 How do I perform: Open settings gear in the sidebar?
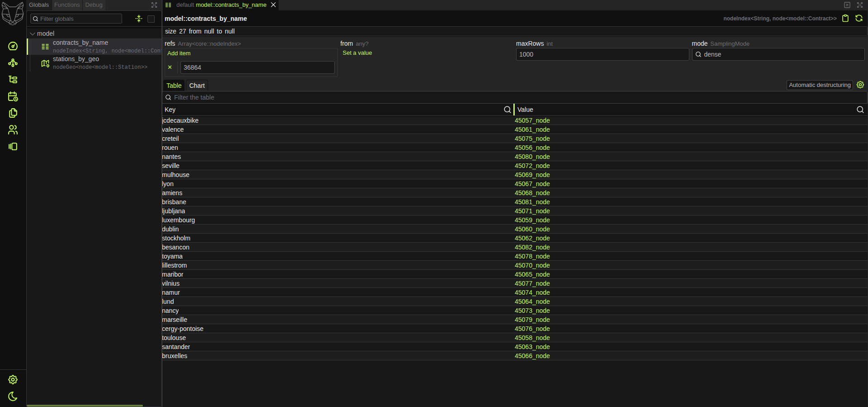tap(13, 379)
